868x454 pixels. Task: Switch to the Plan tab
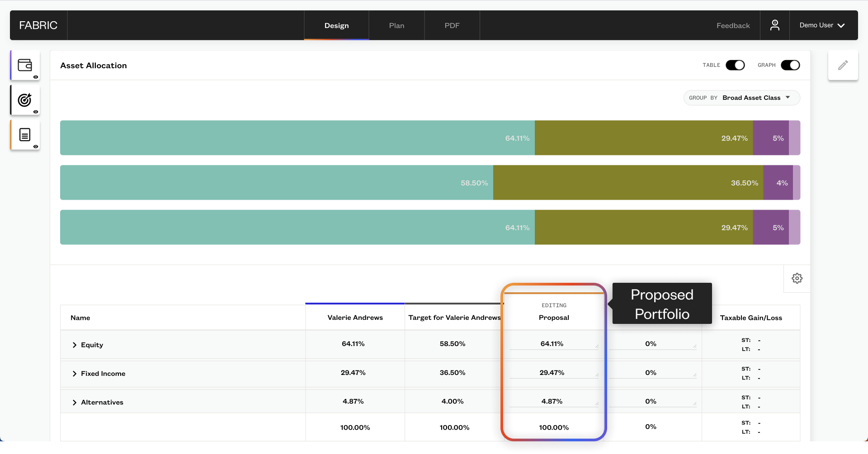tap(396, 25)
